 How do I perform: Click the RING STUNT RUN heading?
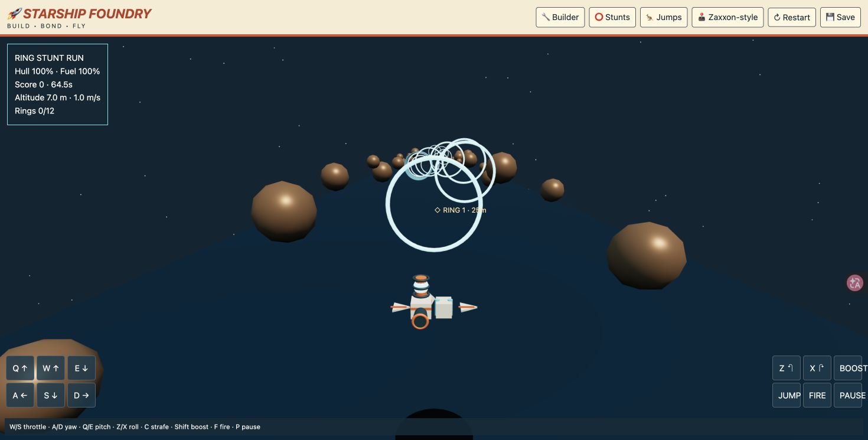49,58
